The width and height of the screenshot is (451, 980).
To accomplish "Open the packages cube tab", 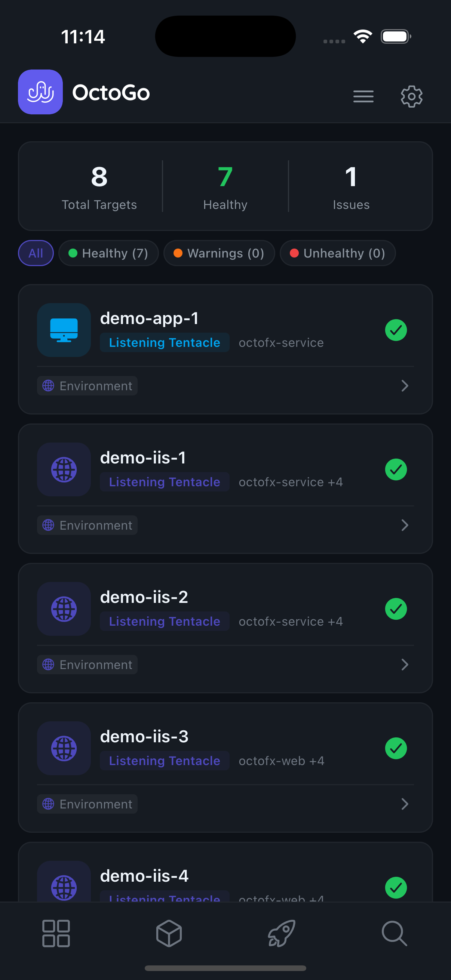I will [169, 933].
